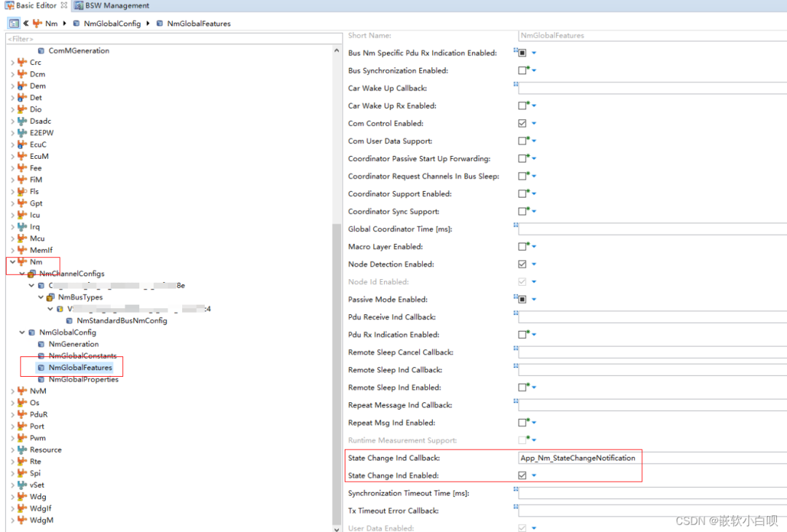787x532 pixels.
Task: Uncheck Com Control Enabled checkbox
Action: [x=522, y=123]
